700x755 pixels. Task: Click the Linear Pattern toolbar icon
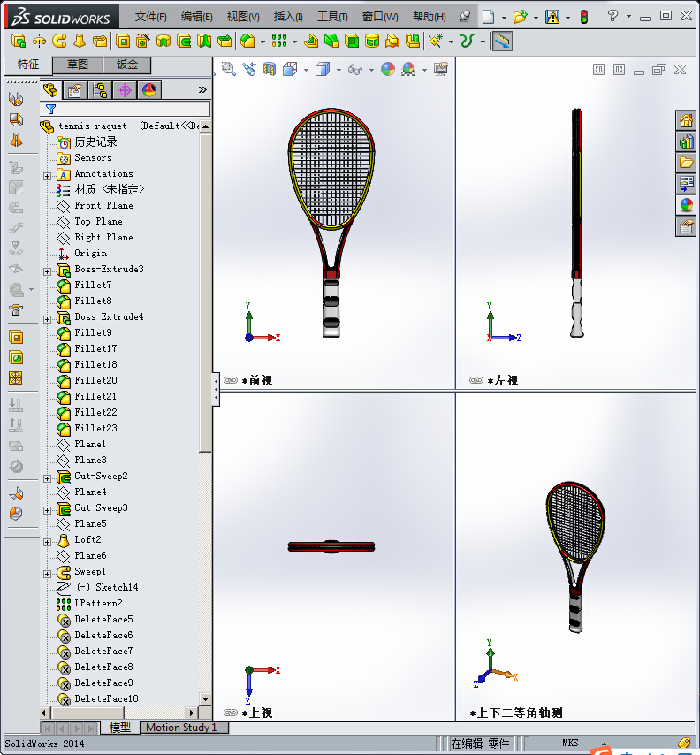coord(279,41)
